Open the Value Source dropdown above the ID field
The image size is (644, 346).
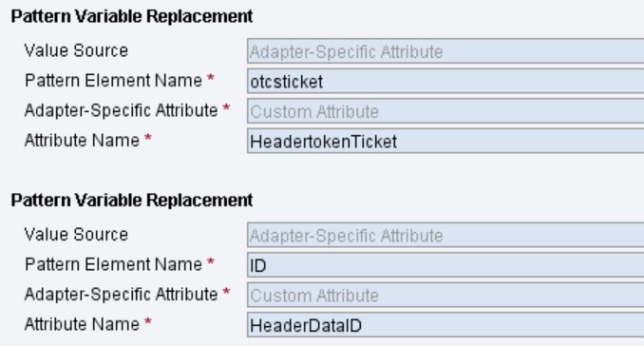point(445,236)
